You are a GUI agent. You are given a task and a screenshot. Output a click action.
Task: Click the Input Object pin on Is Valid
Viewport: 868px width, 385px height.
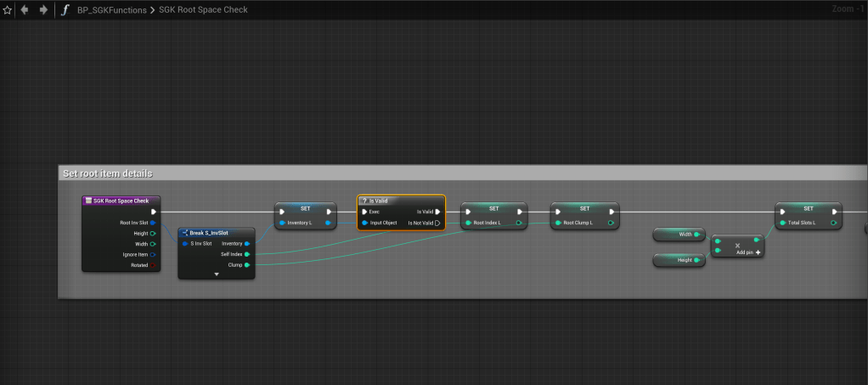pos(364,223)
